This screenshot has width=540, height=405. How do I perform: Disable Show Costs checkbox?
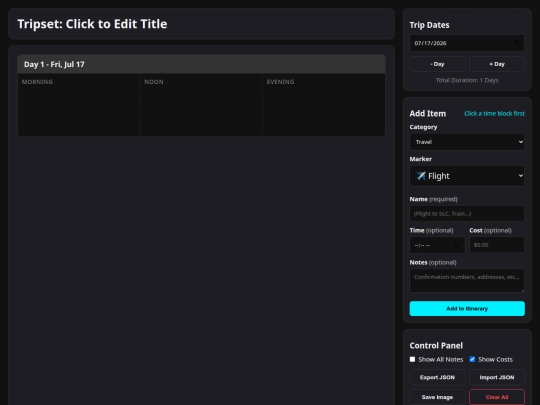point(472,359)
